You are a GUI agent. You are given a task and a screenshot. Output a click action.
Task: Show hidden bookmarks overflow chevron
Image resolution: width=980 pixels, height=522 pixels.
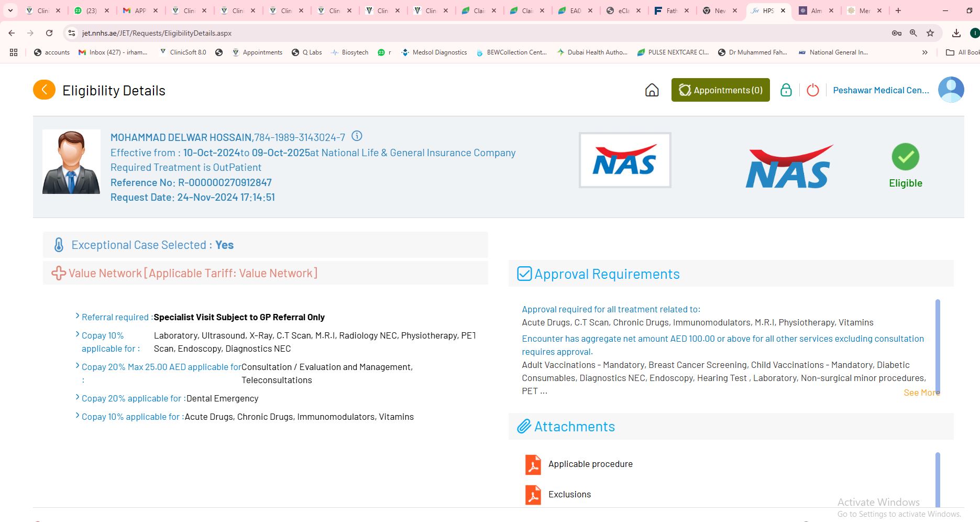(924, 52)
